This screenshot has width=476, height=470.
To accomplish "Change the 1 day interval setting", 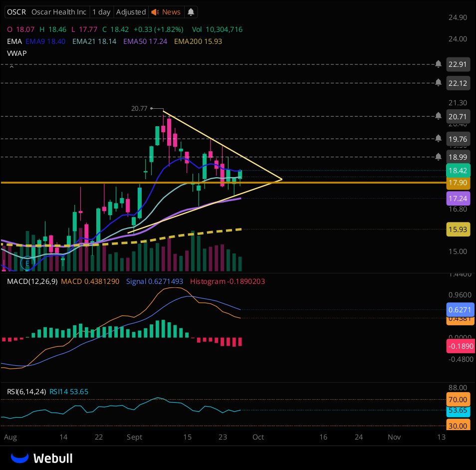I will [x=101, y=12].
